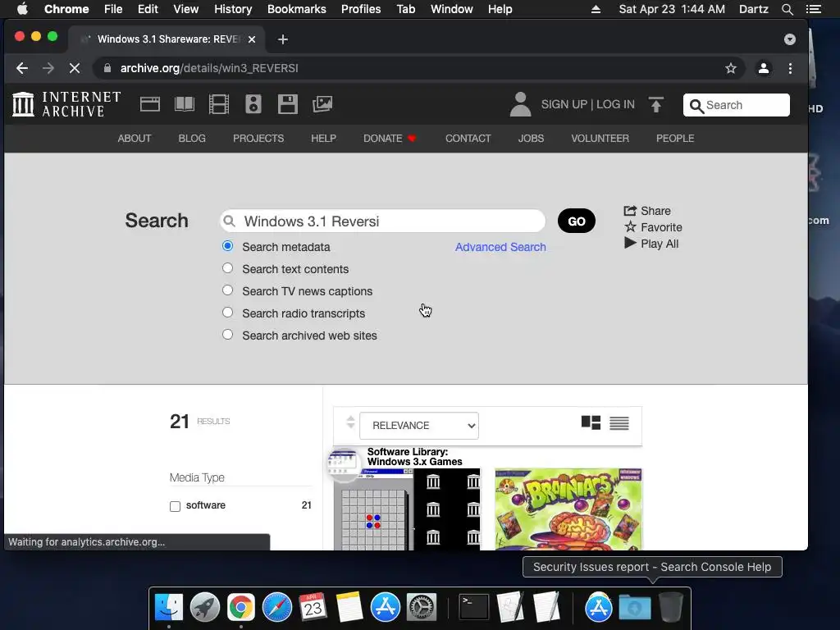Open macOS Spotlight search icon
This screenshot has width=840, height=630.
tap(787, 9)
